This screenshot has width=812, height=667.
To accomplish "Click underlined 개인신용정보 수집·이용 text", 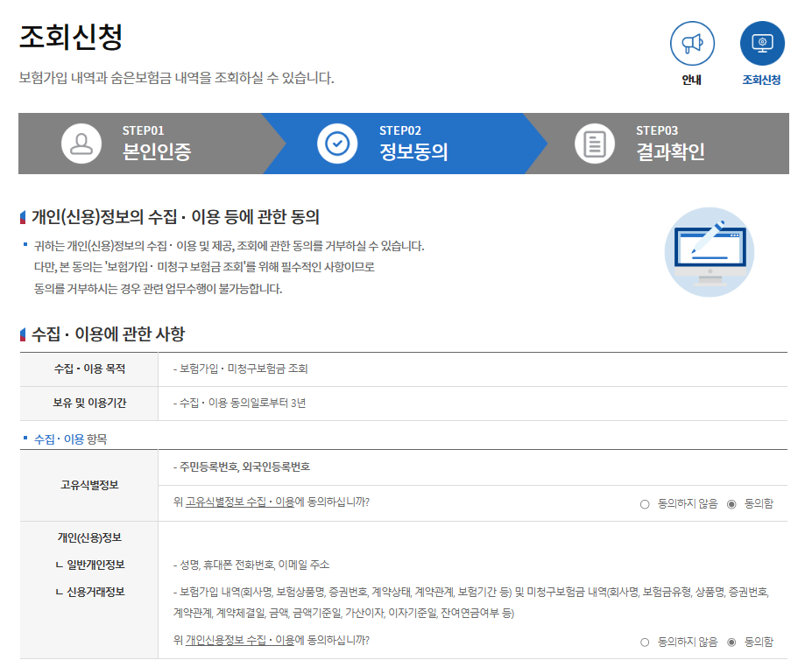I will [240, 640].
